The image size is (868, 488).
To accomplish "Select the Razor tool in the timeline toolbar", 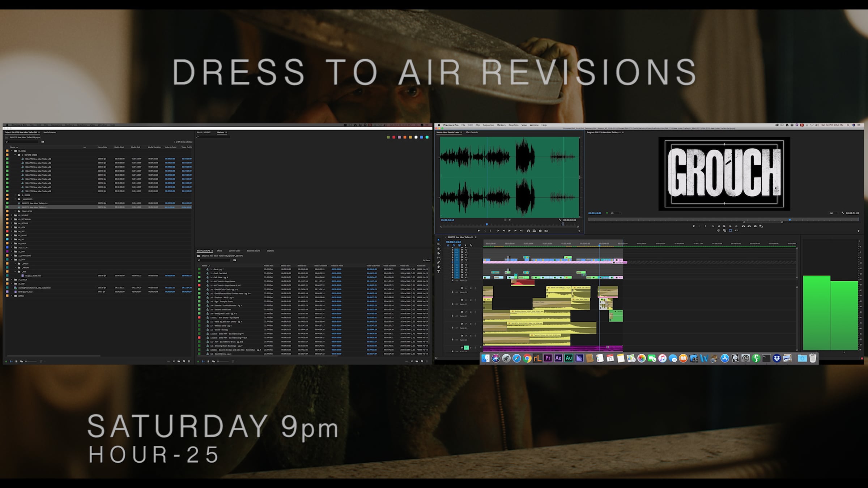I will click(439, 253).
